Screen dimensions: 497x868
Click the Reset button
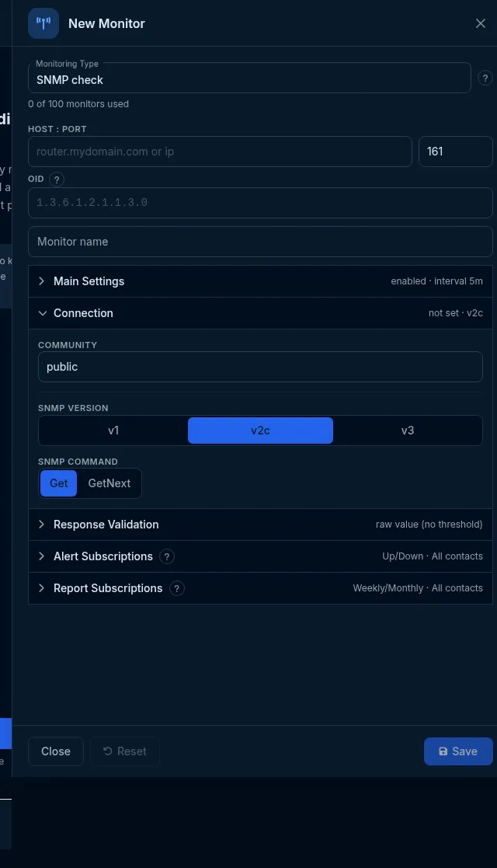point(125,751)
